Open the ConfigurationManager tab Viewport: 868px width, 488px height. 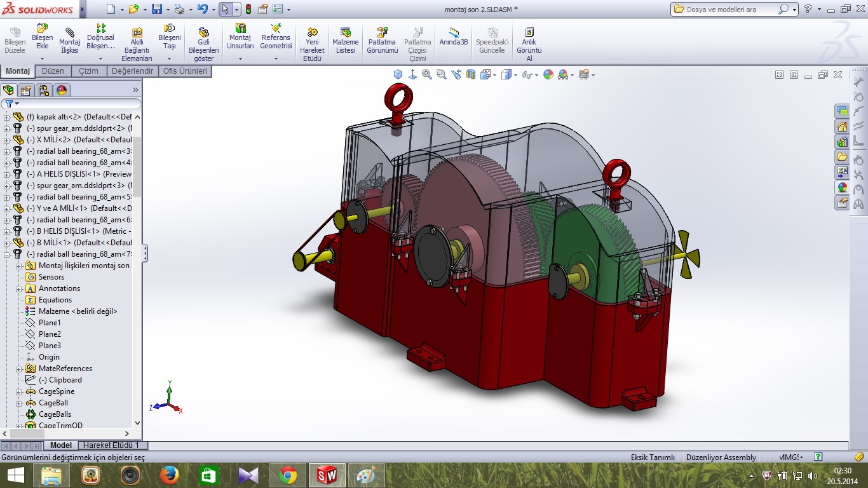click(44, 90)
